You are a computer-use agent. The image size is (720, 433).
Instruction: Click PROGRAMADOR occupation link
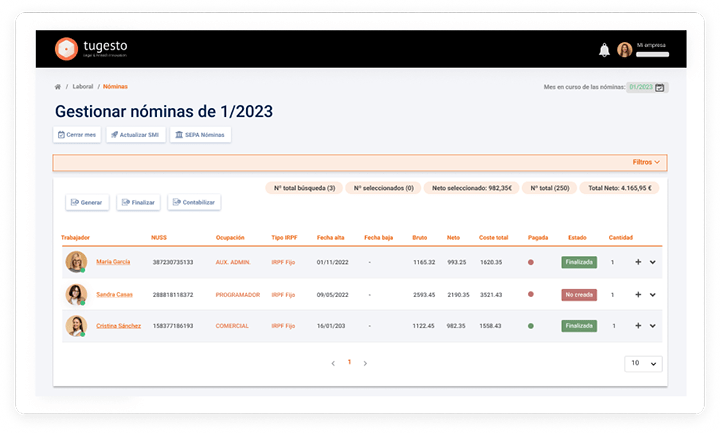[x=238, y=295]
